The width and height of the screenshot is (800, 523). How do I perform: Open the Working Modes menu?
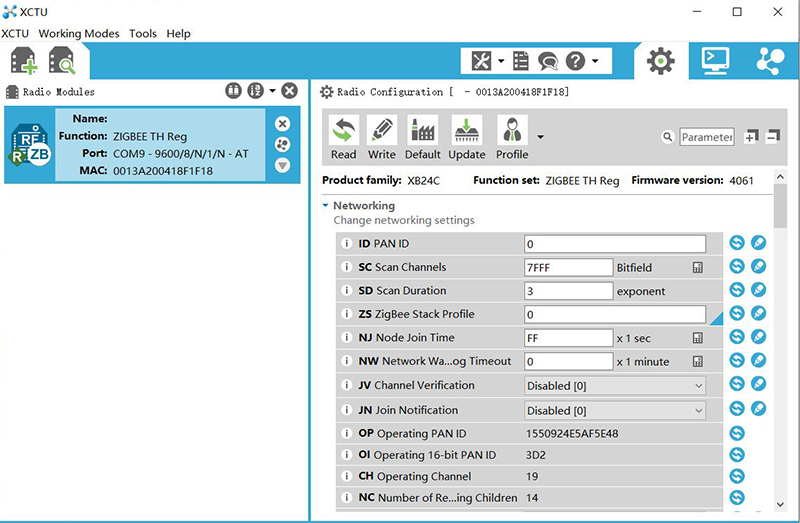(x=79, y=34)
